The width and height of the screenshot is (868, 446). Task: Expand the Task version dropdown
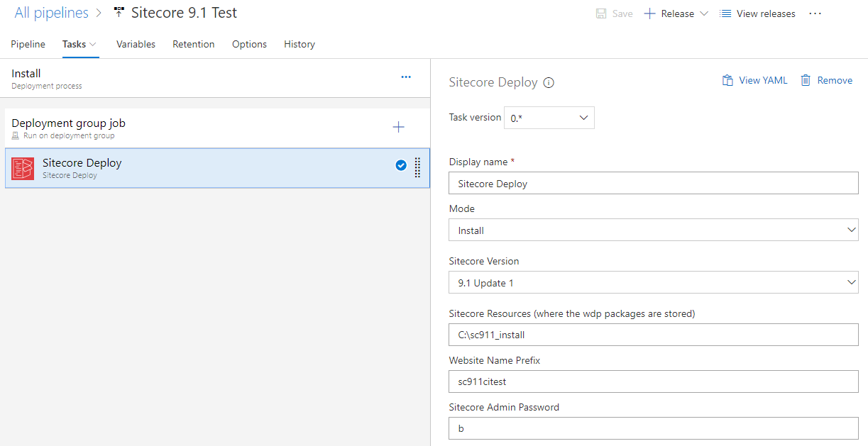[549, 118]
